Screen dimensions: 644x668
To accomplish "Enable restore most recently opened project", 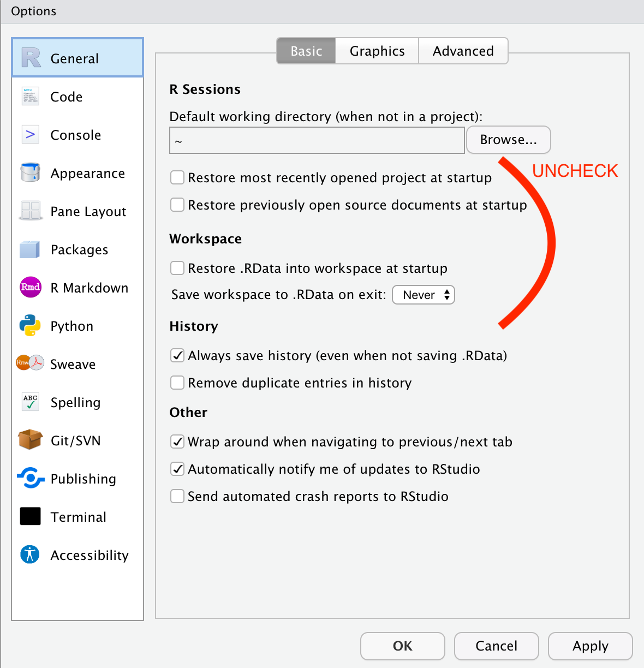I will 177,177.
